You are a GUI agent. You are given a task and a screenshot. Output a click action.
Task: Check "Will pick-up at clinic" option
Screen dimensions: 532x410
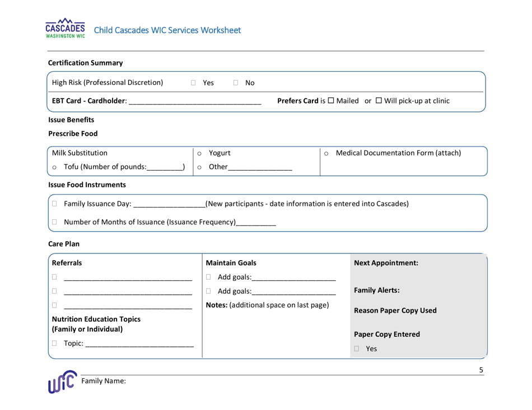(379, 101)
